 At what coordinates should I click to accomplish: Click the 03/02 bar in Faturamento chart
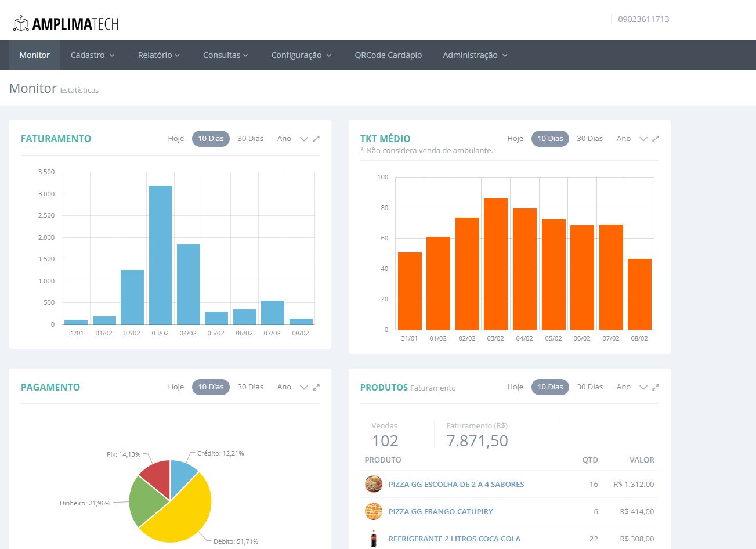coord(161,255)
